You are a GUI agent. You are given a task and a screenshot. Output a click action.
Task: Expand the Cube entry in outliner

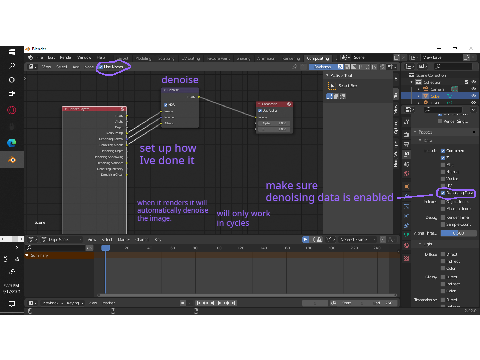(419, 96)
